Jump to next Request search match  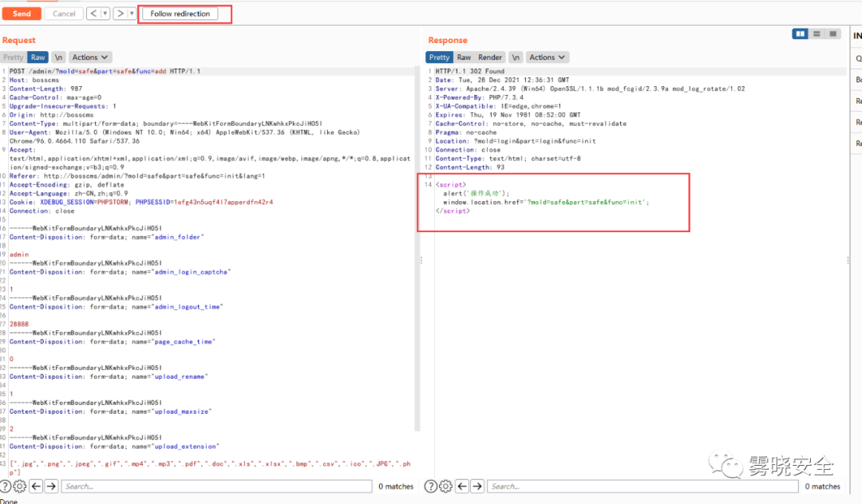point(51,486)
